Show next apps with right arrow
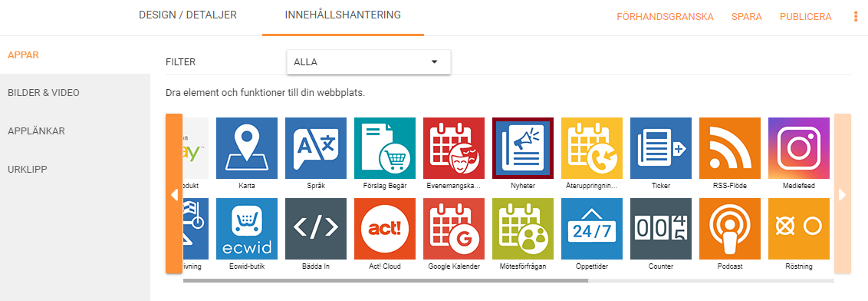The width and height of the screenshot is (868, 301). tap(843, 194)
